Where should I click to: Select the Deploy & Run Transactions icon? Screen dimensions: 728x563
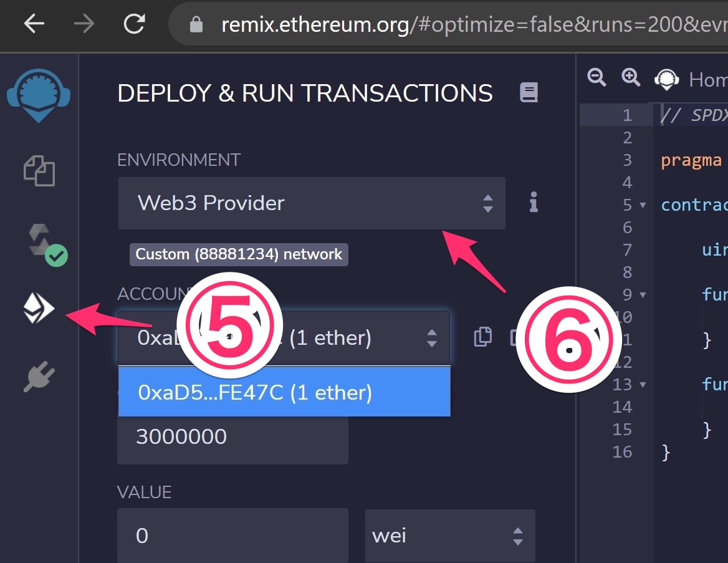(x=39, y=308)
